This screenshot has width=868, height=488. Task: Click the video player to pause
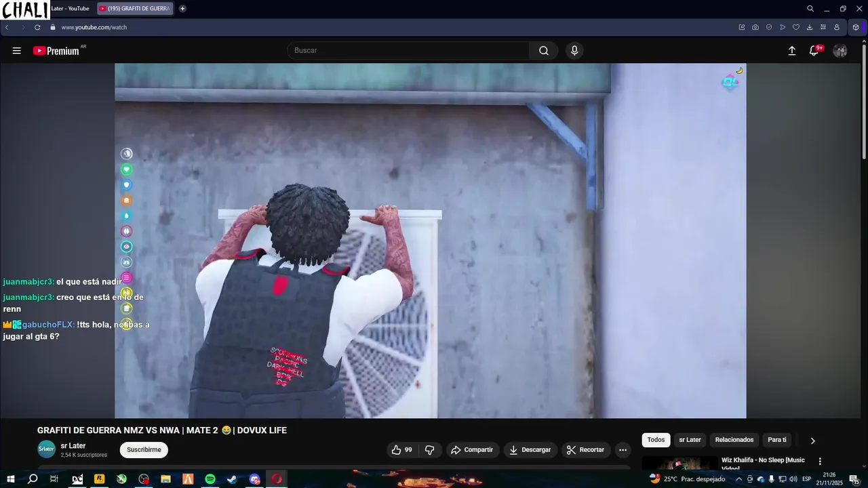coord(431,241)
